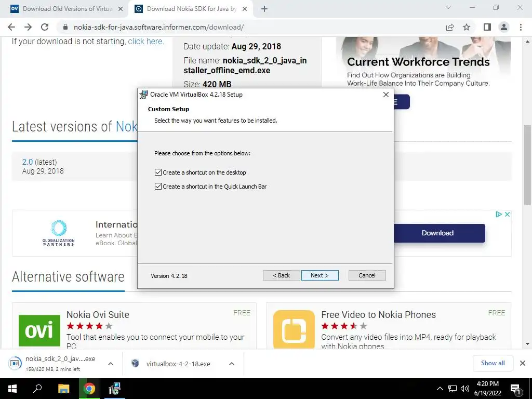Image resolution: width=532 pixels, height=399 pixels.
Task: Click the file name nokia_sdk_2_0_java_installer text
Action: coord(245,65)
